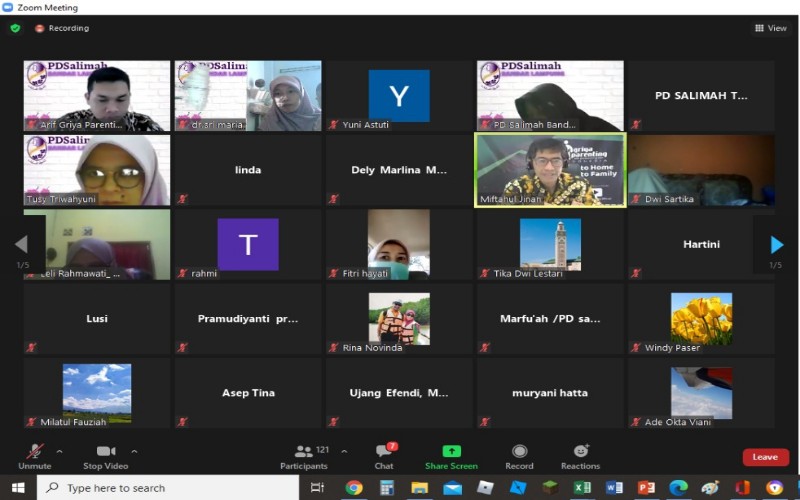Open Task View on the taskbar
This screenshot has height=500, width=800.
pyautogui.click(x=317, y=488)
